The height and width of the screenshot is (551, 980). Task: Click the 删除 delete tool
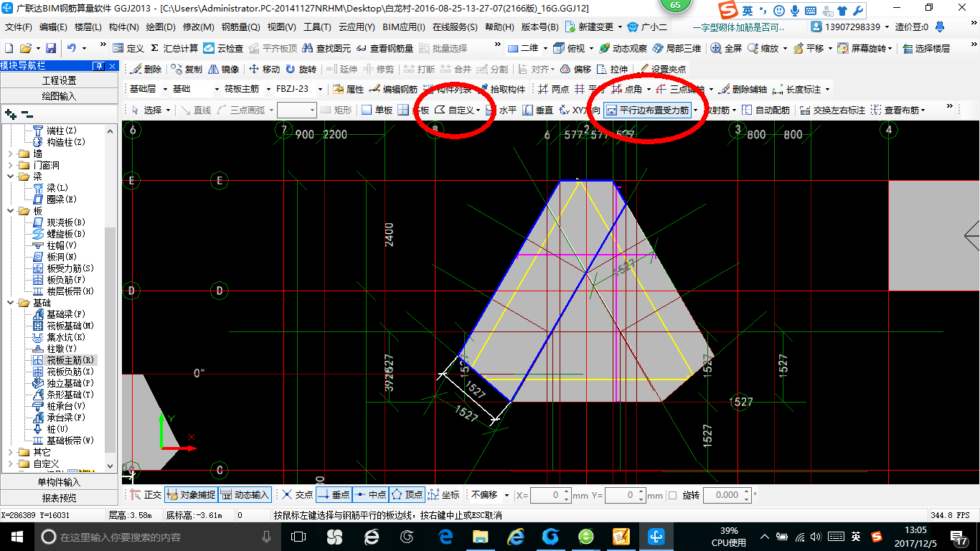coord(146,70)
